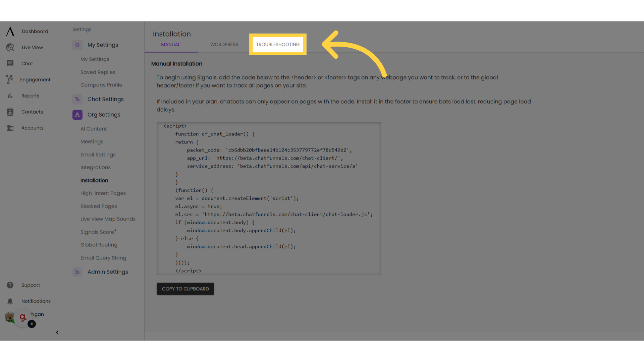Open Reports section
The height and width of the screenshot is (362, 644).
pos(30,96)
